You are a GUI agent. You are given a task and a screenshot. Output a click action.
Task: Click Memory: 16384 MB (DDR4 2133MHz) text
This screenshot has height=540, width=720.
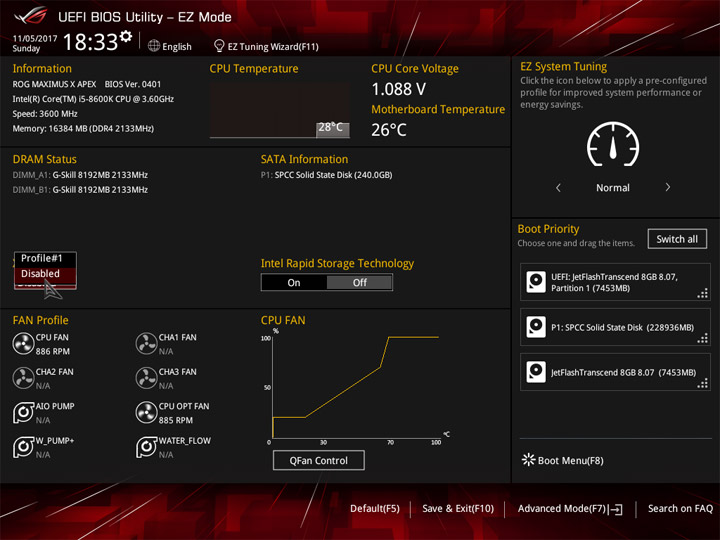point(83,129)
